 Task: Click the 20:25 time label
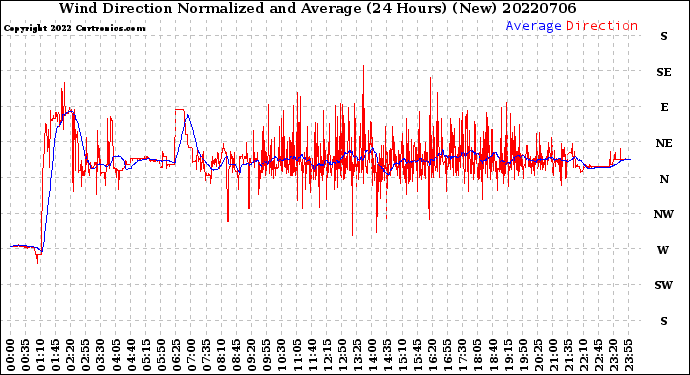click(x=538, y=355)
